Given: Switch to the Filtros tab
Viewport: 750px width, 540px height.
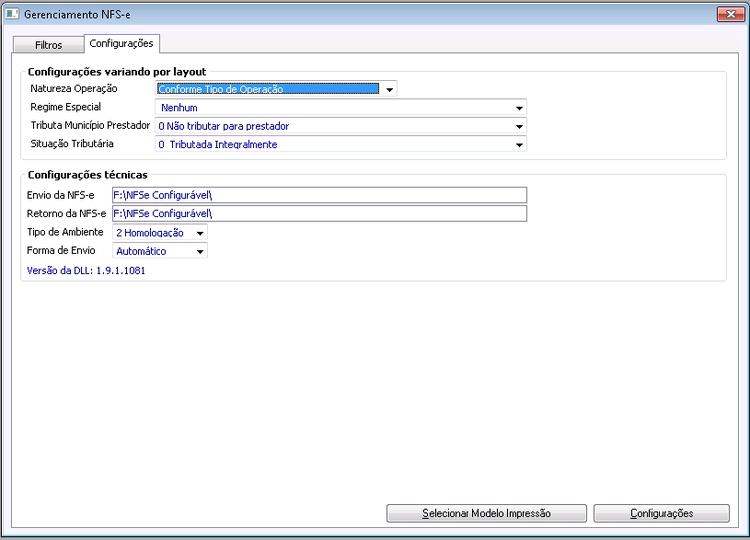Looking at the screenshot, I should point(48,45).
